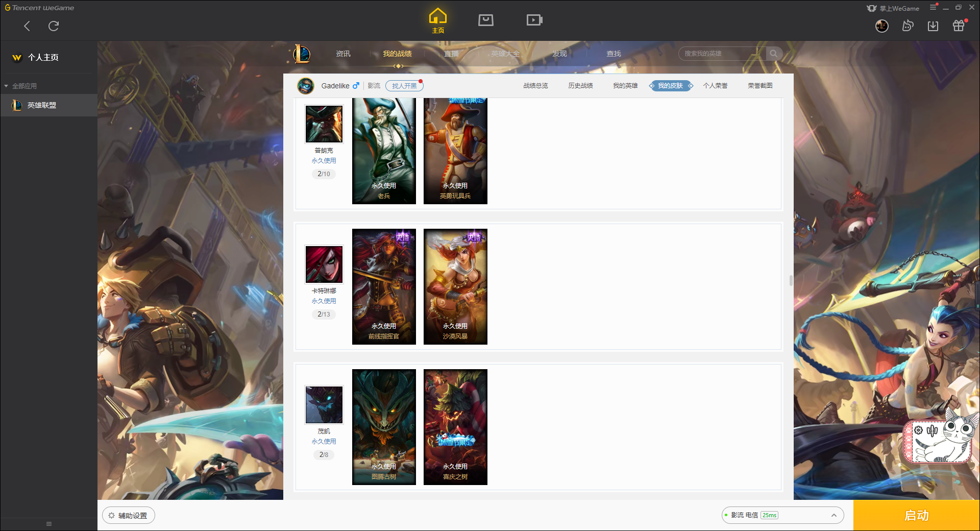Image resolution: width=980 pixels, height=531 pixels.
Task: Open the 图腾古树 skin card
Action: [x=384, y=427]
